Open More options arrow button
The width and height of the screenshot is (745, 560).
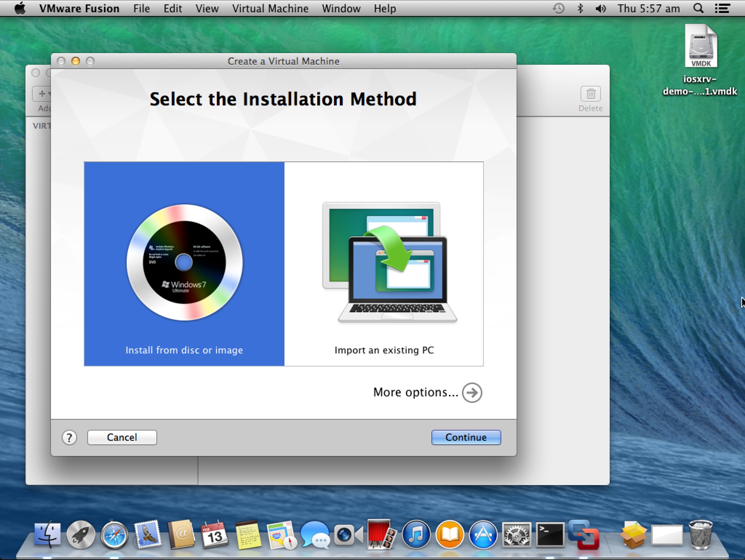pos(472,393)
